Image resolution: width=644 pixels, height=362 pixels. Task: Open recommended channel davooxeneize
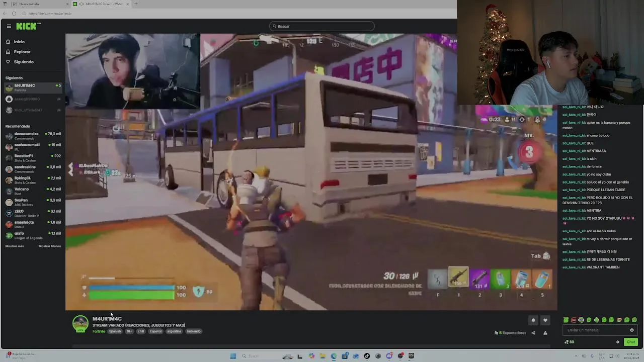33,135
